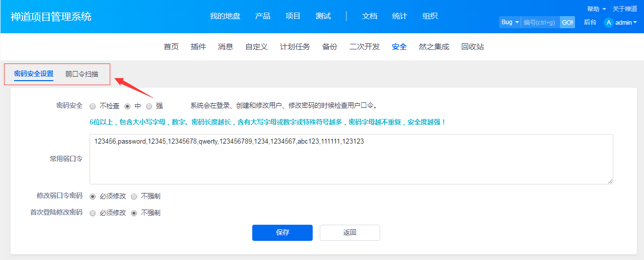Click the admin user avatar icon
The width and height of the screenshot is (644, 260).
609,22
